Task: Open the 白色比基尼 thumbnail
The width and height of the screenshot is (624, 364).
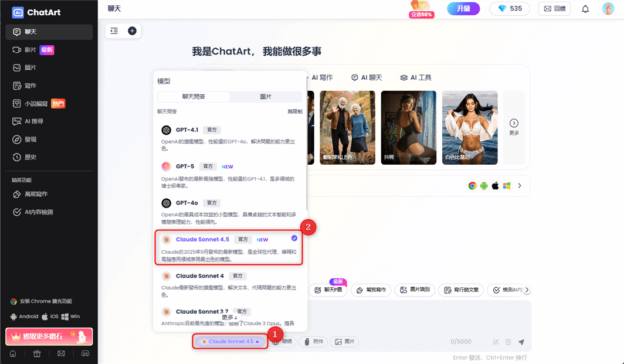Action: coord(470,127)
